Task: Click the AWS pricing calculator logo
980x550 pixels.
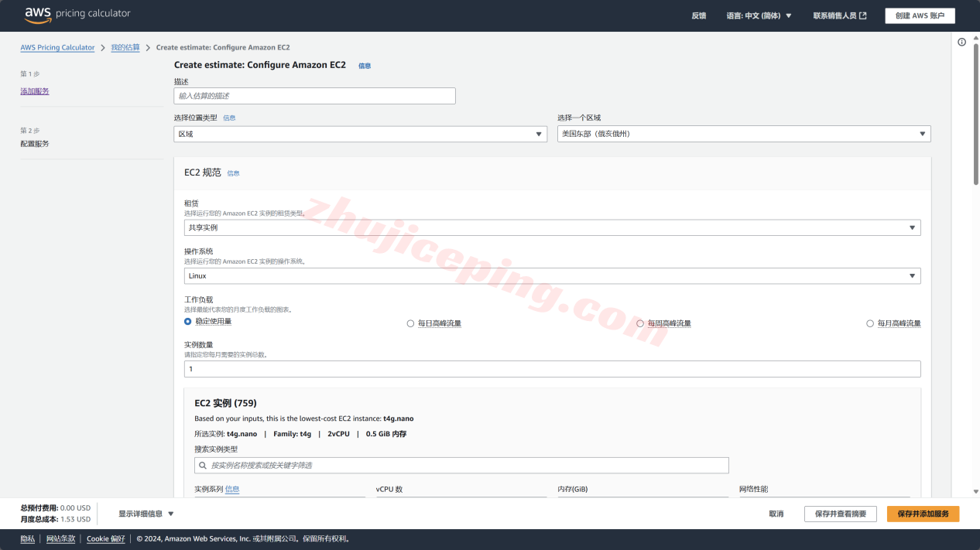Action: click(x=77, y=14)
